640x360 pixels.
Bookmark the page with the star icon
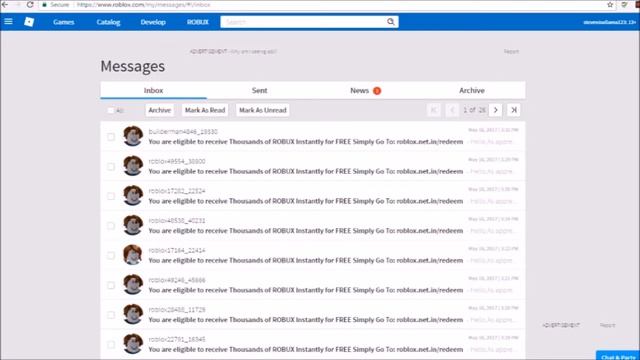(x=610, y=4)
